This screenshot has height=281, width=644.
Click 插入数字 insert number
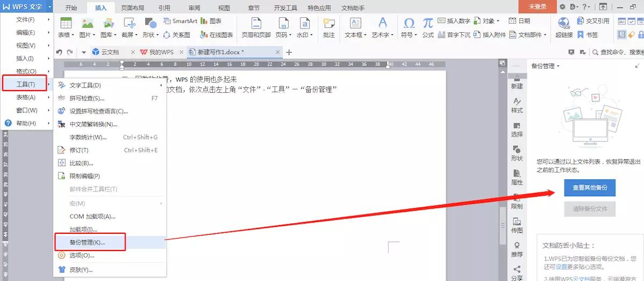(x=454, y=21)
